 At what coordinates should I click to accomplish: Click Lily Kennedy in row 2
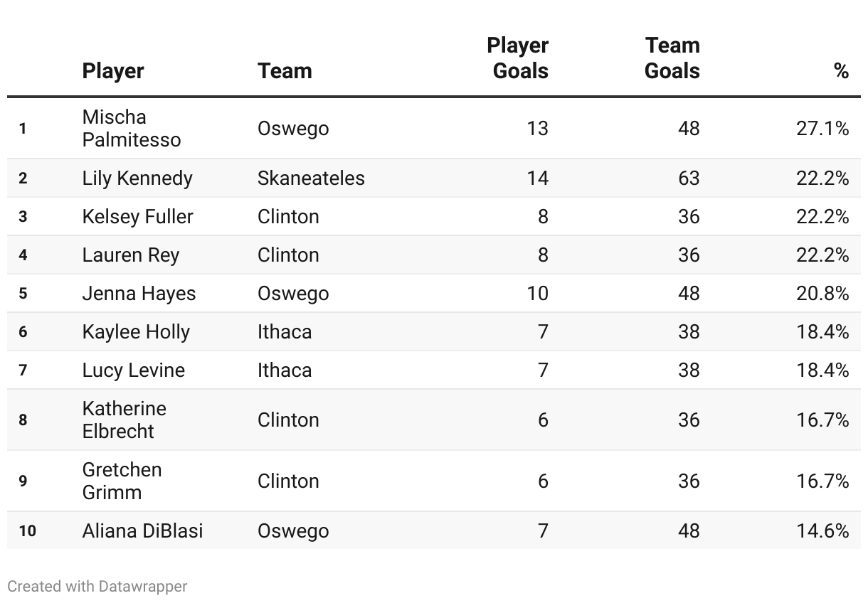coord(137,178)
